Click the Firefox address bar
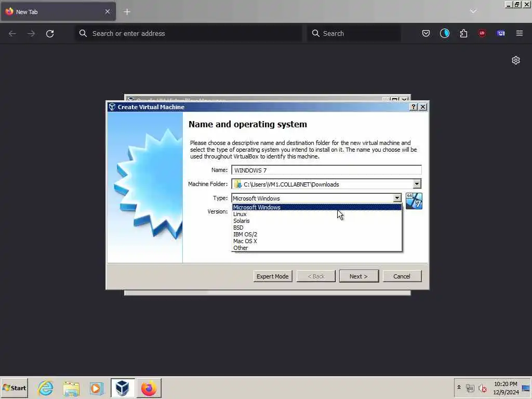The width and height of the screenshot is (532, 399). coord(188,34)
